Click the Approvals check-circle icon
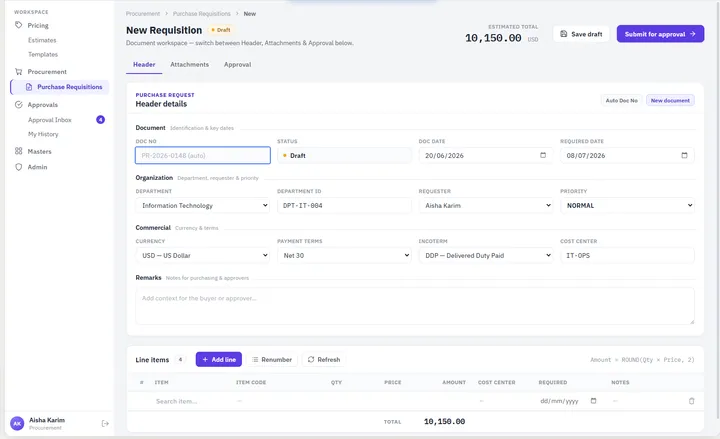Viewport: 720px width, 439px height. click(x=18, y=105)
